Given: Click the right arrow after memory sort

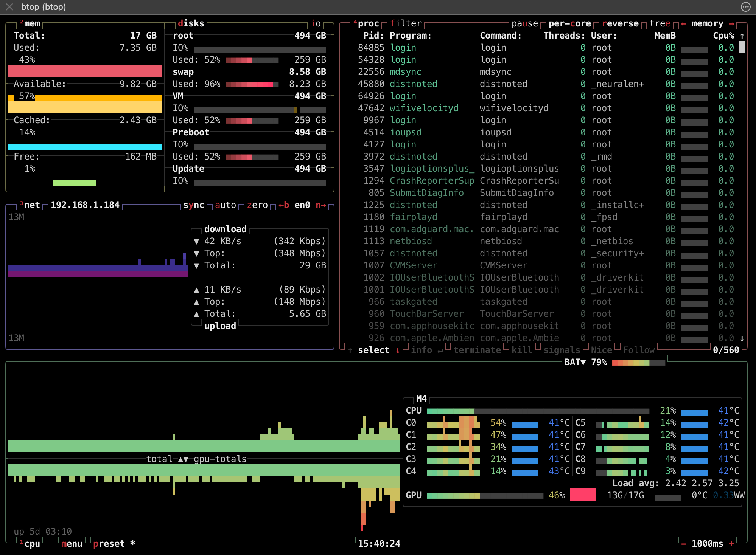Looking at the screenshot, I should 731,24.
